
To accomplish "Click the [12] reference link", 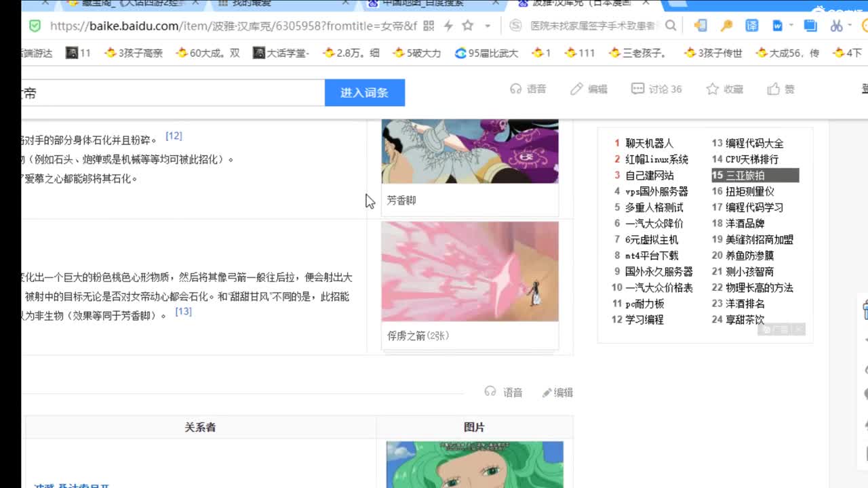I will (x=174, y=136).
